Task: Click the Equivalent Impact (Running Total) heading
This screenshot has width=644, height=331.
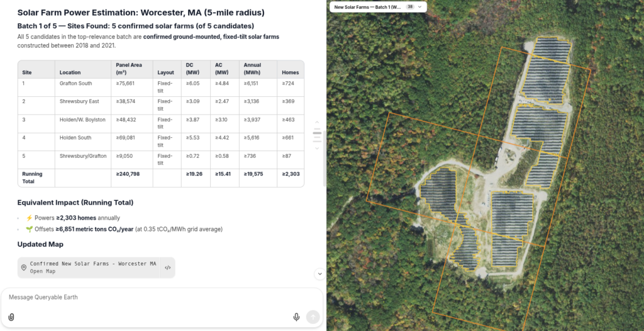Action: 75,203
